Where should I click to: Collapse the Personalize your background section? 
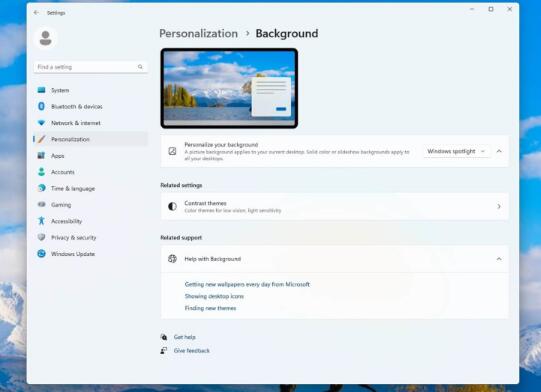point(499,151)
